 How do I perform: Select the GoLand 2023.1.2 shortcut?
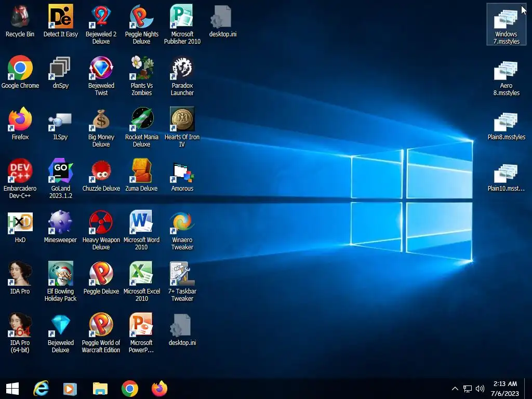pyautogui.click(x=60, y=179)
